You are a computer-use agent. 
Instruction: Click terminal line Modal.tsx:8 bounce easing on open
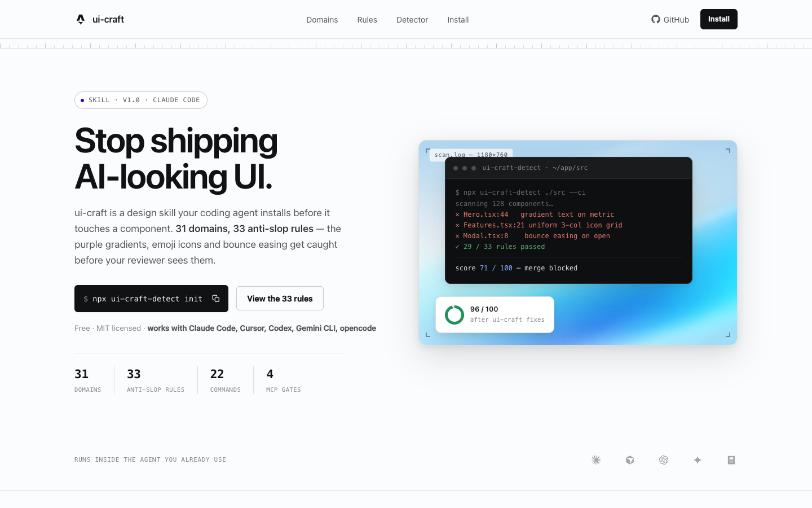point(532,236)
